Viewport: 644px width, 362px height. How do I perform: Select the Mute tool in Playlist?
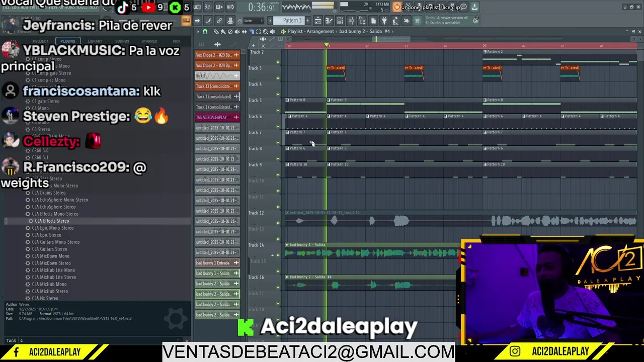click(237, 31)
